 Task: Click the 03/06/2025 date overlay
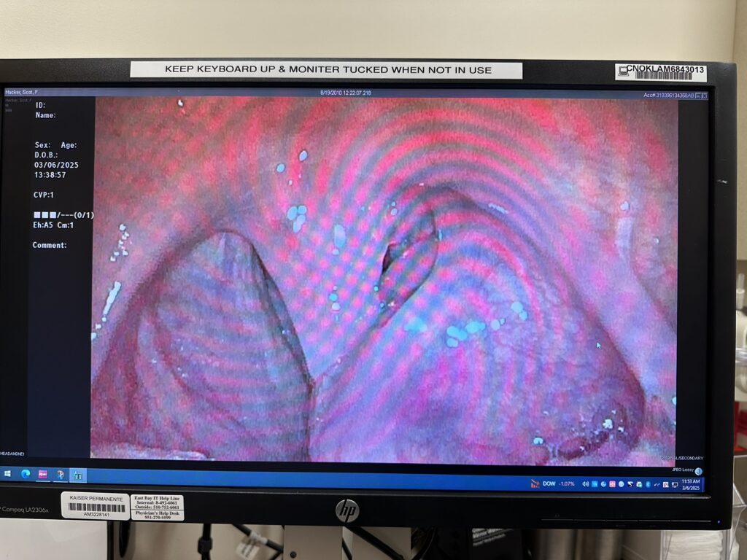pyautogui.click(x=56, y=165)
